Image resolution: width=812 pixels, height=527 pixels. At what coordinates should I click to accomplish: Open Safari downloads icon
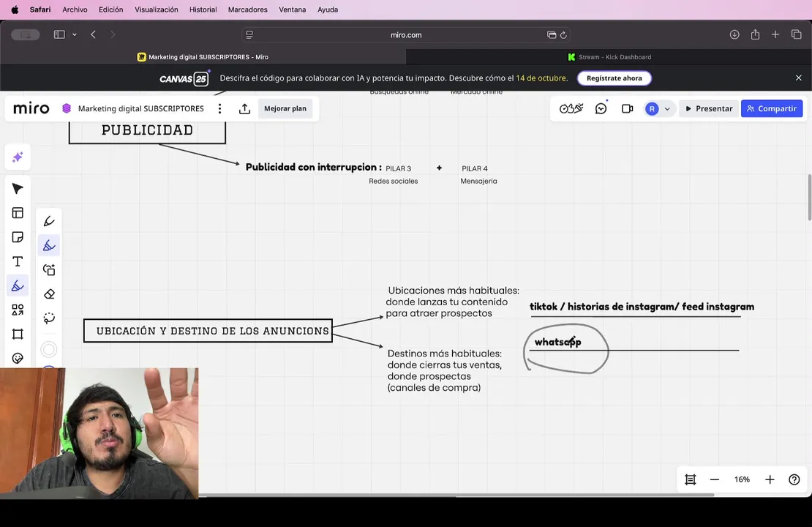[x=734, y=34]
